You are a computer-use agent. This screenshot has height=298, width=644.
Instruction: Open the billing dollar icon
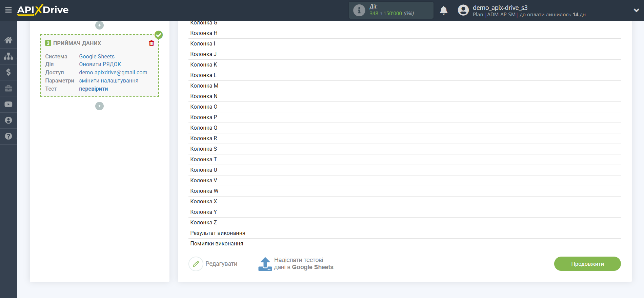(x=8, y=72)
